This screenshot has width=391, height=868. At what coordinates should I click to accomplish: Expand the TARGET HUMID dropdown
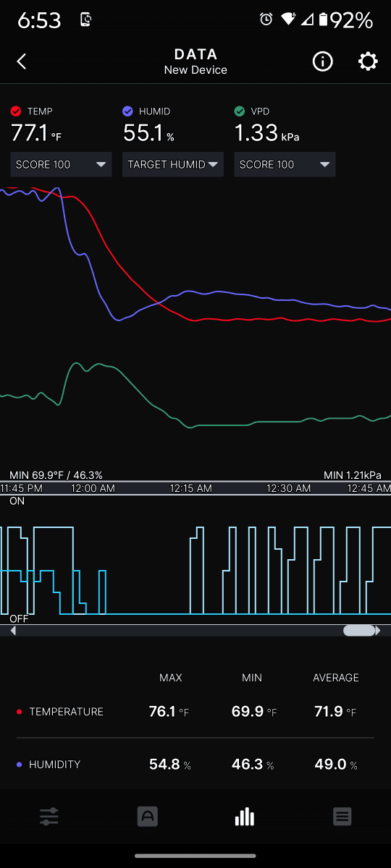click(173, 164)
